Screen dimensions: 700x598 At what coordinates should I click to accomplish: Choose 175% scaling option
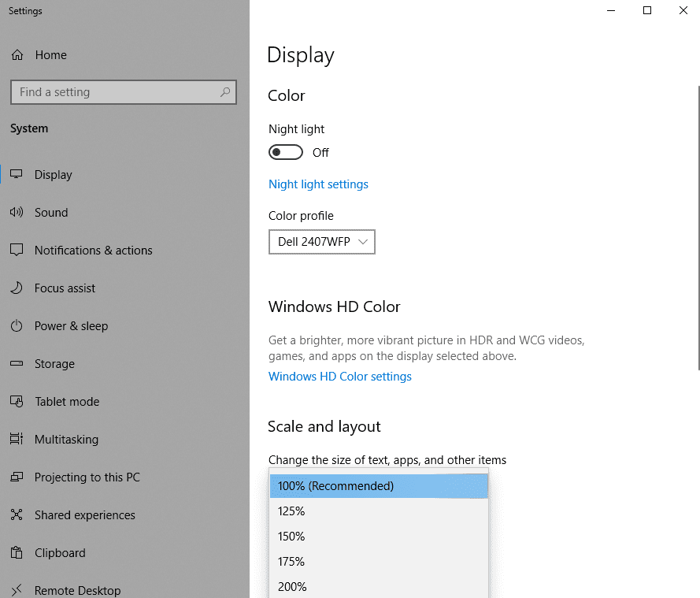(379, 562)
